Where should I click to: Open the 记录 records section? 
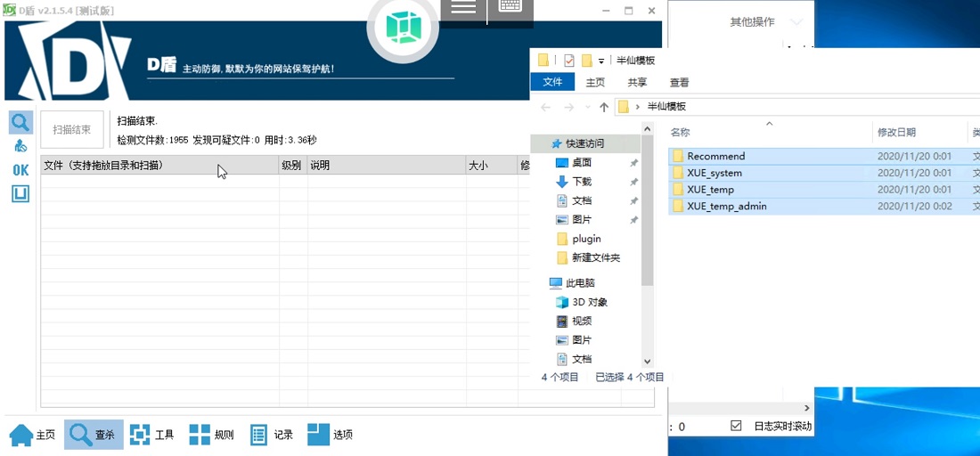click(x=272, y=435)
